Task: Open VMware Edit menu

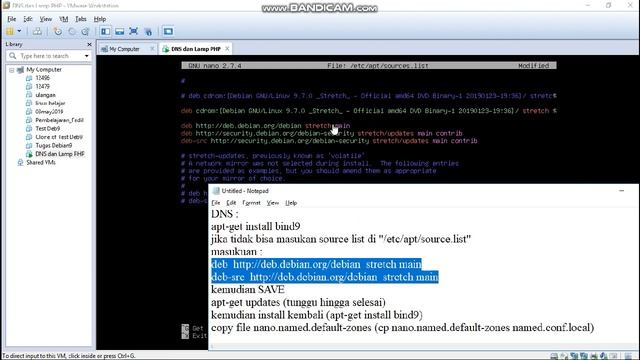Action: (28, 19)
